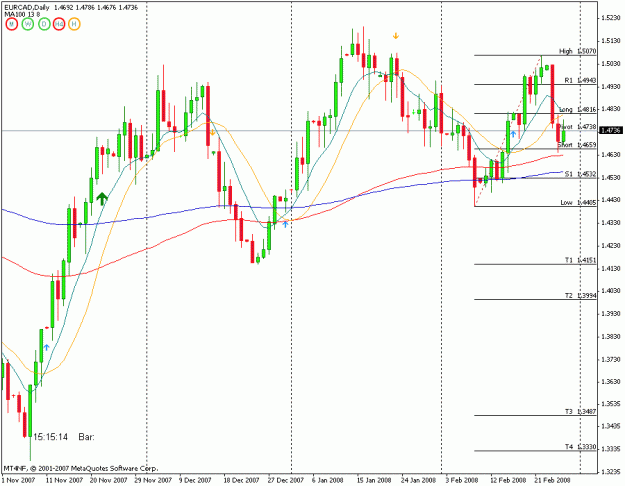Viewport: 625px width, 486px height.
Task: Click the R1 1.4943 level label
Action: pos(580,81)
